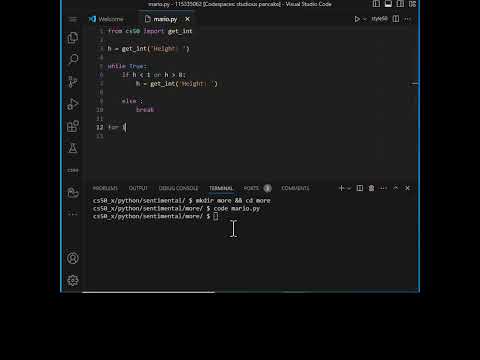
Task: Open the hamburger application menu
Action: (x=73, y=19)
